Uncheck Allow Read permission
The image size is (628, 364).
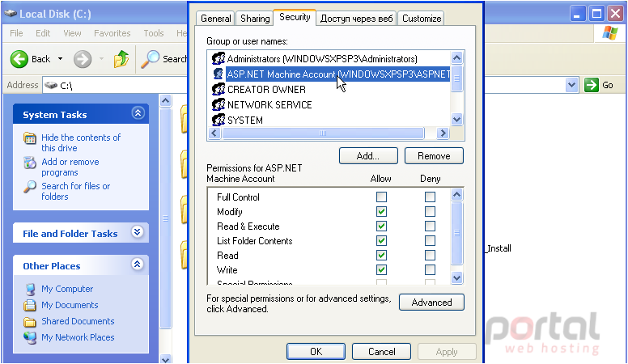381,255
